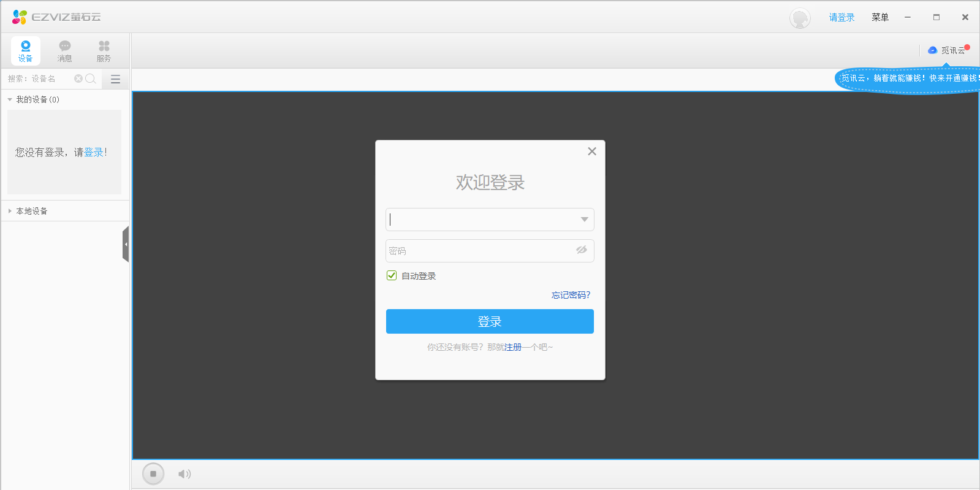Mute the volume speaker icon
Viewport: 980px width, 490px height.
point(184,474)
